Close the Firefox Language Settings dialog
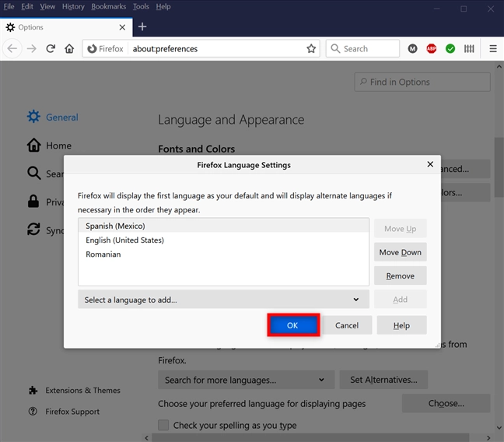 point(430,164)
